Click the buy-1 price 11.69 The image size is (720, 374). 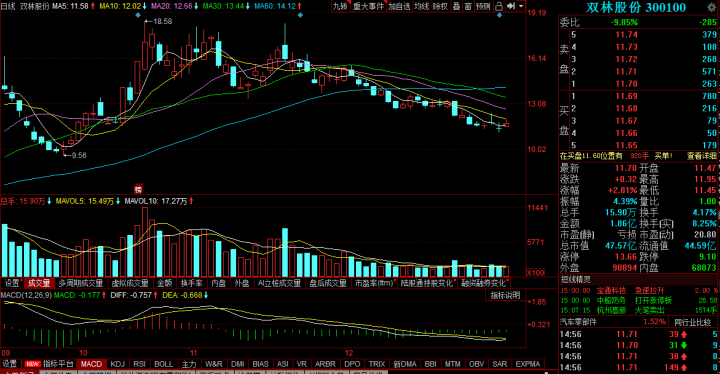coord(626,96)
